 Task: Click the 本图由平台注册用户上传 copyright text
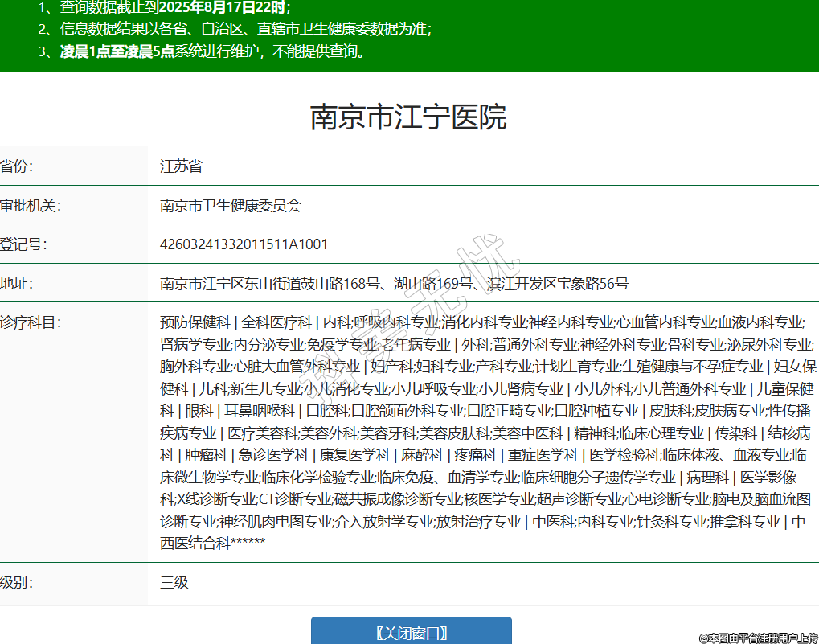tap(758, 638)
